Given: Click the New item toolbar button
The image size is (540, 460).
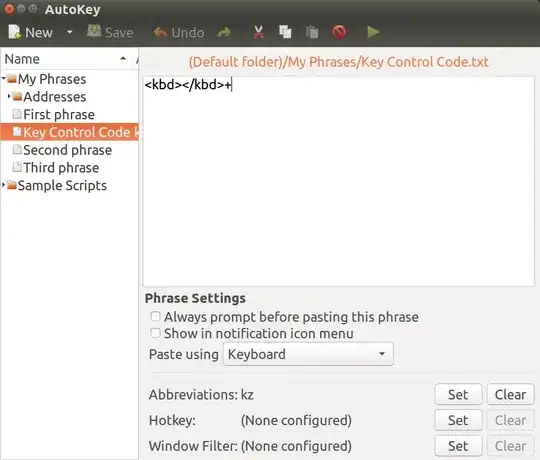Looking at the screenshot, I should (x=30, y=32).
